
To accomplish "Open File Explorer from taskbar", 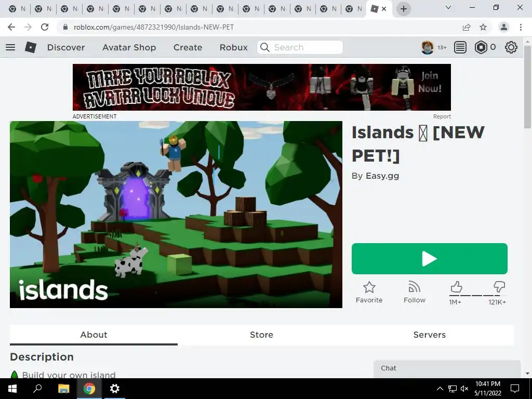I will point(63,389).
